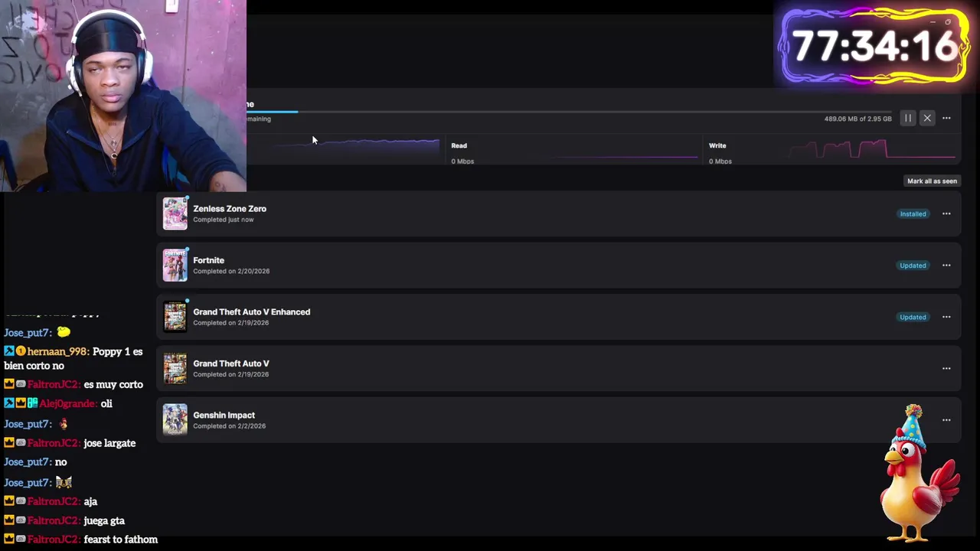Screen dimensions: 980x551
Task: Click the Updated badge on Fortnite row
Action: 913,266
